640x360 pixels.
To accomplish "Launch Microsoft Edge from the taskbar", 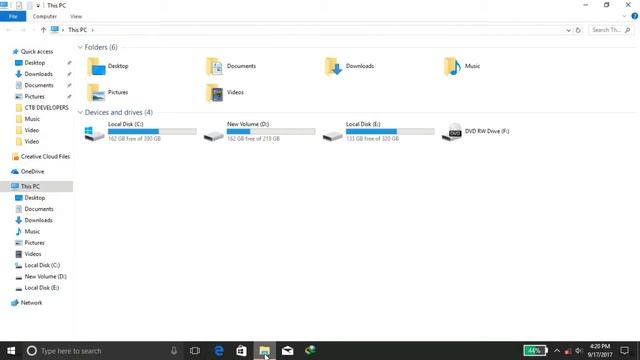I will [x=219, y=351].
